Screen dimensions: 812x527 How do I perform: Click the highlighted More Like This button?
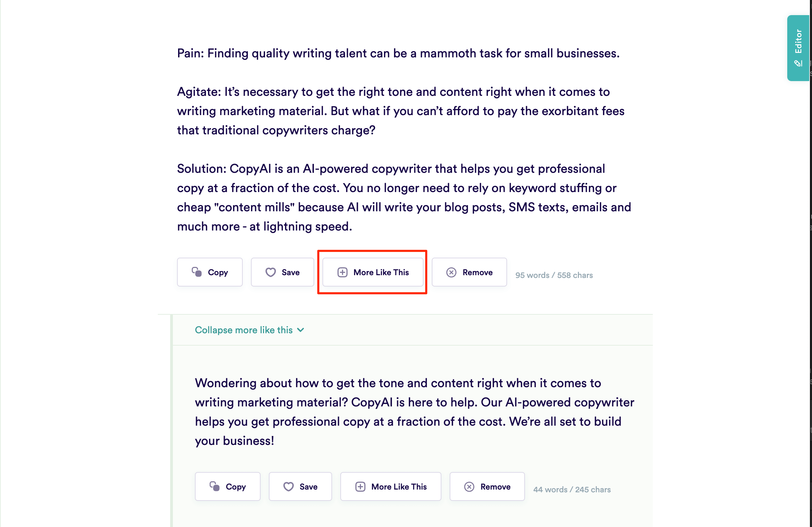[x=372, y=272]
